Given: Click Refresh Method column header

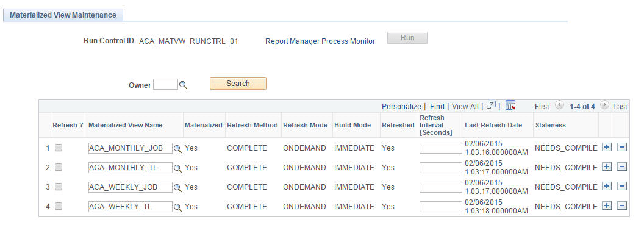Looking at the screenshot, I should tap(252, 125).
